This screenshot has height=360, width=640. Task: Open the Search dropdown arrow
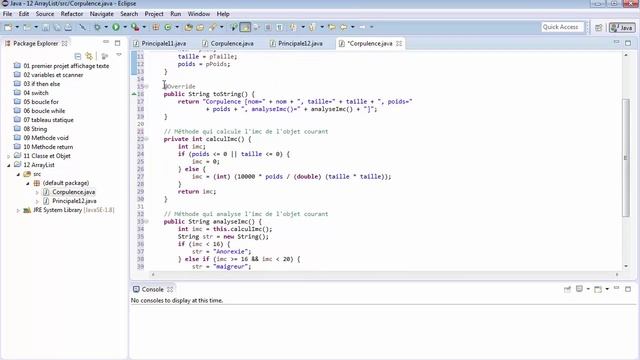(222, 27)
